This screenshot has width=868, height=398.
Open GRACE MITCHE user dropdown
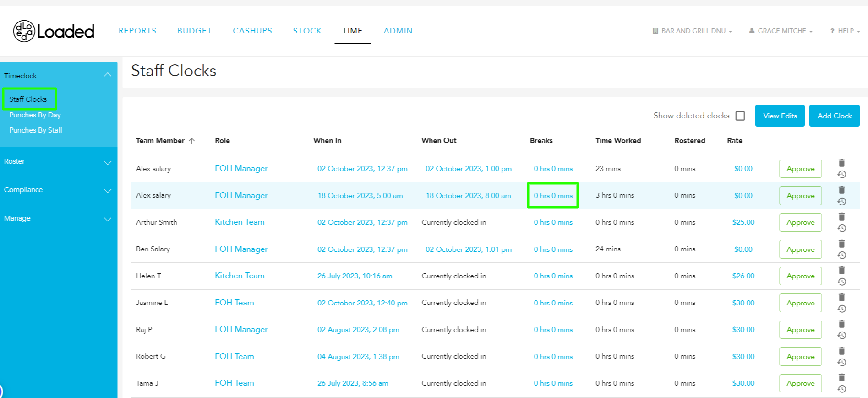[x=781, y=31]
